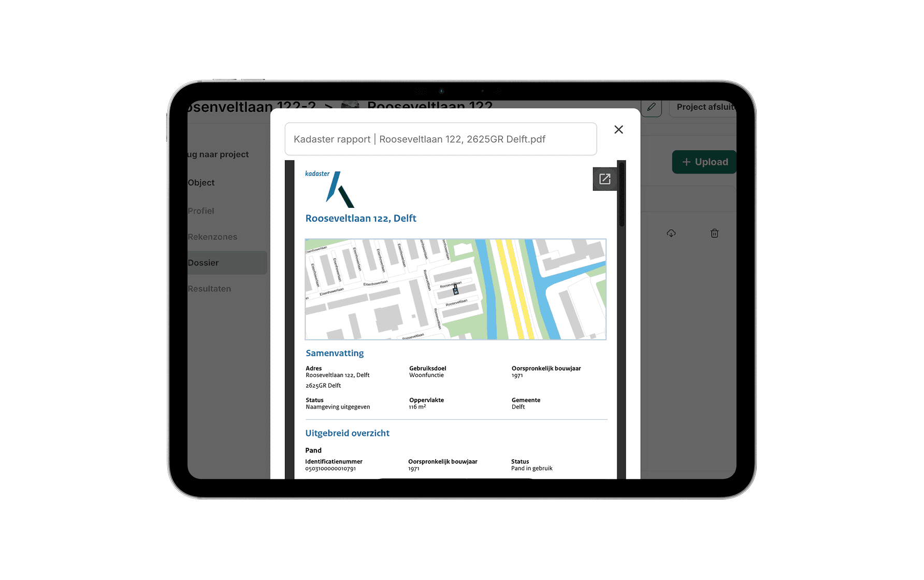Open the Object menu item

pos(201,182)
